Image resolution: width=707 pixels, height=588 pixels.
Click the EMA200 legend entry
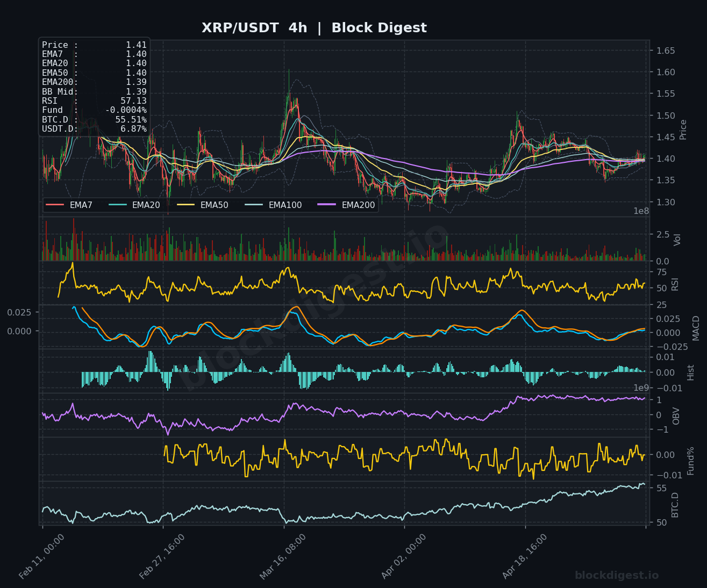pos(347,205)
